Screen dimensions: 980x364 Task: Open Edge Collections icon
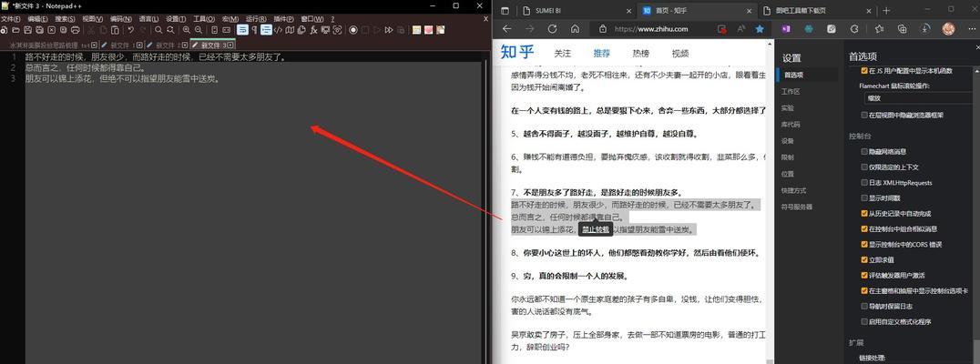coord(903,29)
